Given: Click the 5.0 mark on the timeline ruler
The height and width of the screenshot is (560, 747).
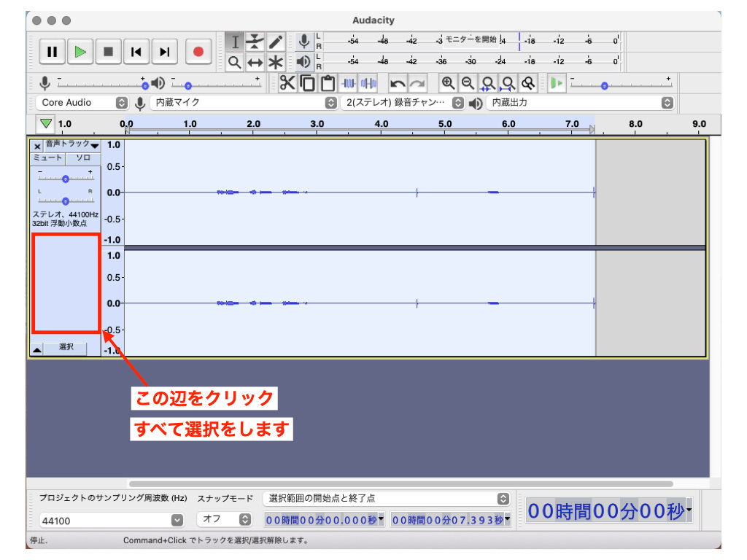Looking at the screenshot, I should point(445,124).
